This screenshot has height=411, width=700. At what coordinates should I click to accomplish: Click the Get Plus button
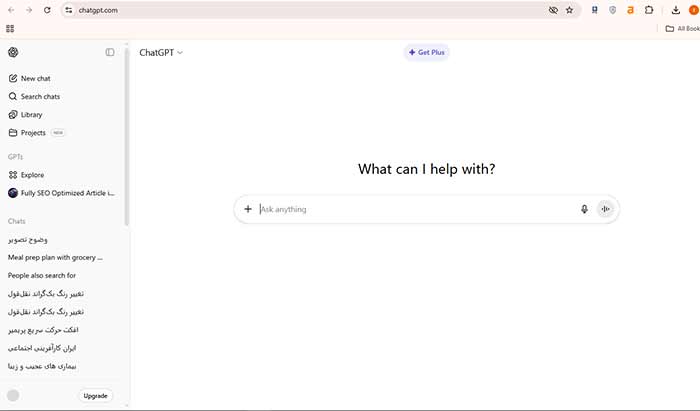(x=427, y=52)
